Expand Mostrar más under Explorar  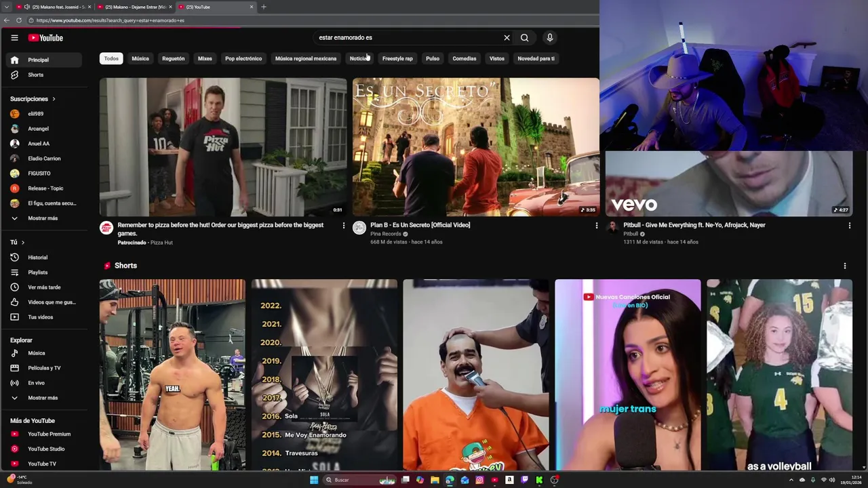(x=44, y=398)
